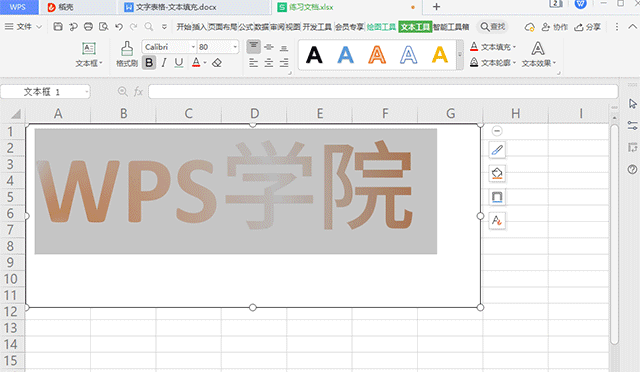This screenshot has height=372, width=640.
Task: Open the 文件 menu
Action: point(23,27)
